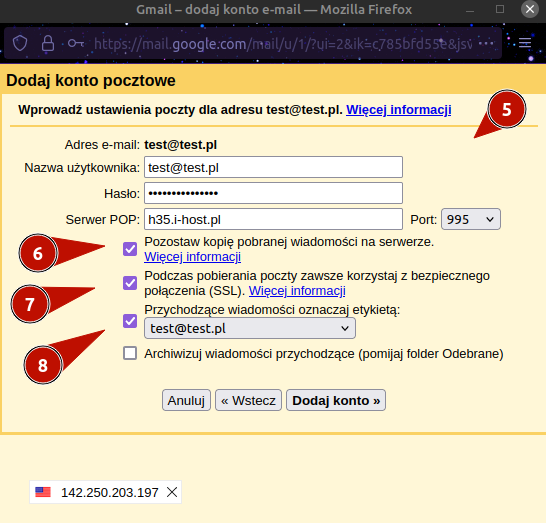The width and height of the screenshot is (546, 523).
Task: Click the Serwer POP input field
Action: 273,219
